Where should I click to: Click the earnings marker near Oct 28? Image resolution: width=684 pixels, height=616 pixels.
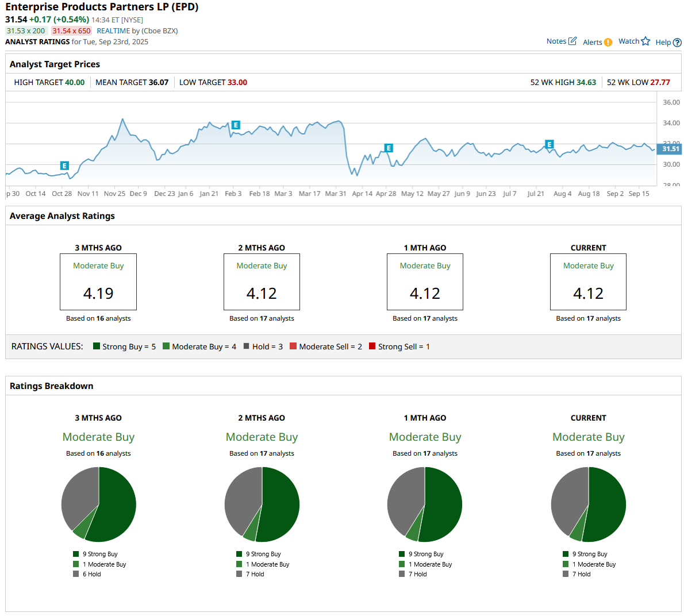click(64, 165)
